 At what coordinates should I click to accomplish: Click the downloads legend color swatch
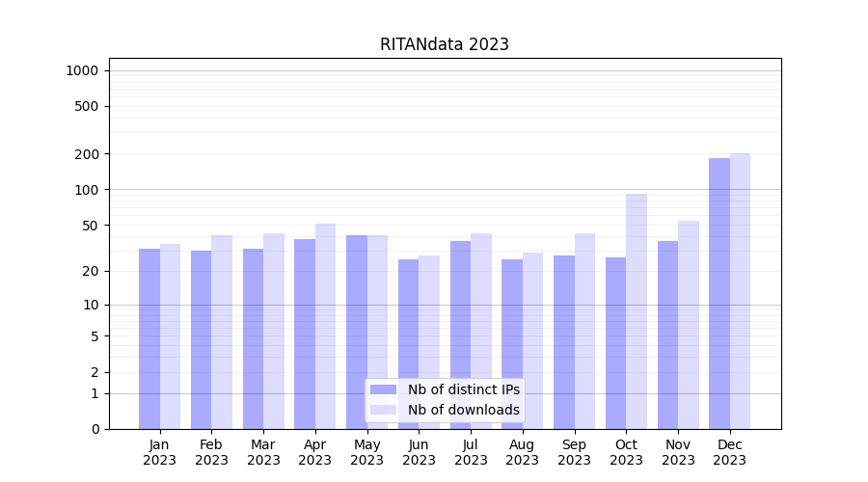coord(383,410)
